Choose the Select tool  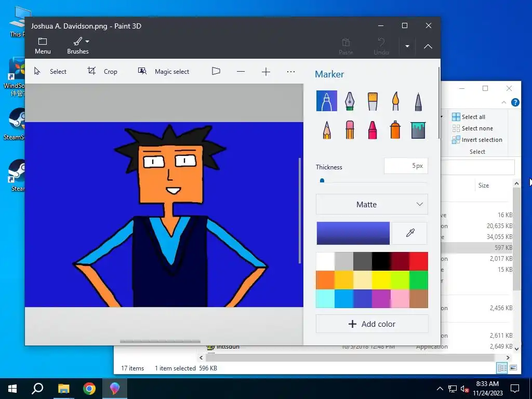tap(50, 71)
